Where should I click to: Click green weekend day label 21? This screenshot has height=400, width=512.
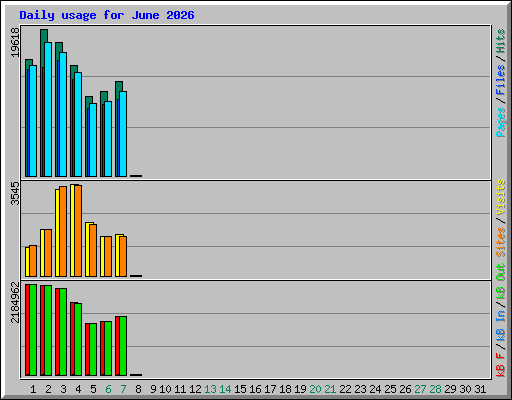[330, 389]
